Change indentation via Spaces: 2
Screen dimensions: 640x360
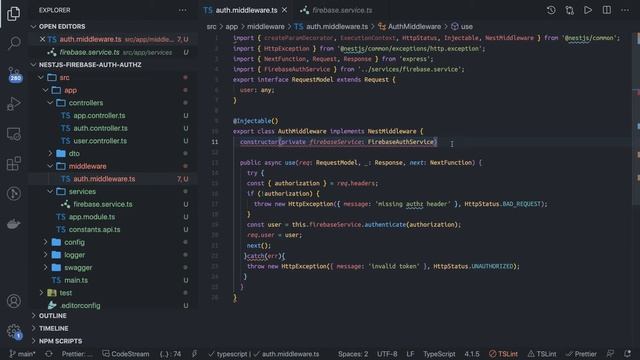[x=353, y=354]
